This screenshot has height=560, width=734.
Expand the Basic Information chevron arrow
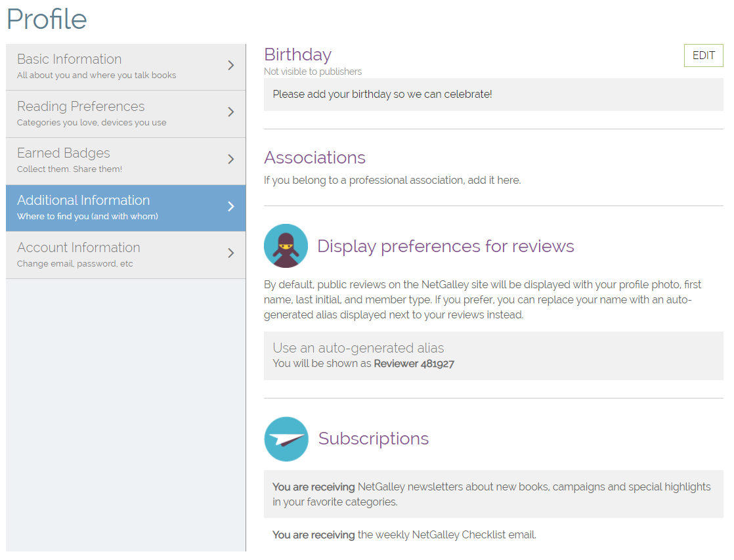click(230, 65)
